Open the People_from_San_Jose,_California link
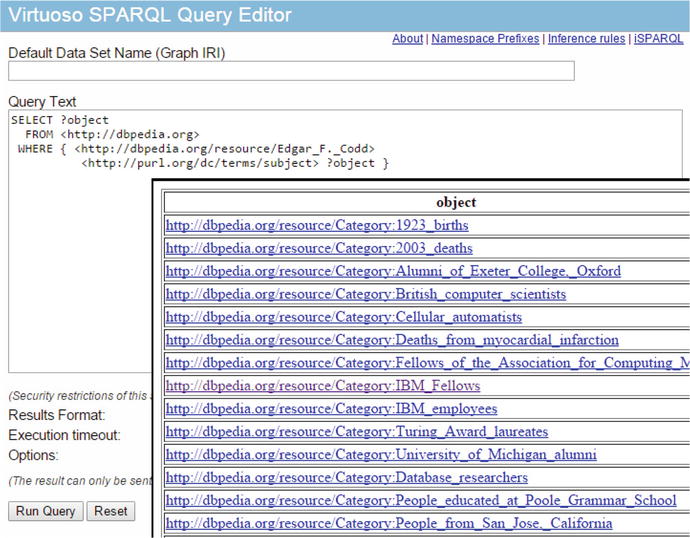Viewport: 690px width, 538px height. point(388,524)
